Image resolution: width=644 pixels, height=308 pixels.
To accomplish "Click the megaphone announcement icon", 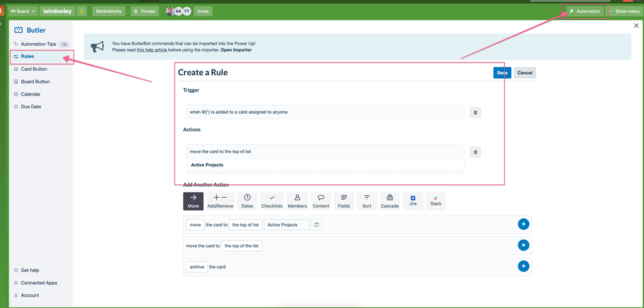I will tap(97, 47).
